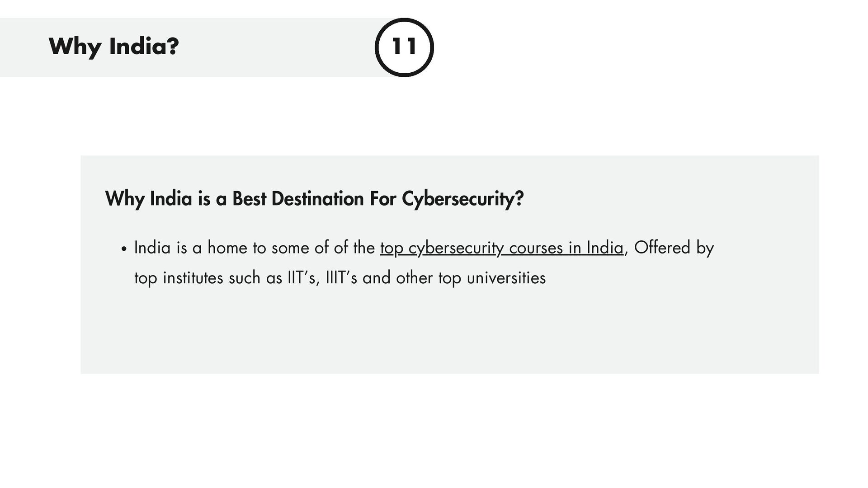The height and width of the screenshot is (488, 868).
Task: Click the slide number 11 circle
Action: [x=404, y=47]
